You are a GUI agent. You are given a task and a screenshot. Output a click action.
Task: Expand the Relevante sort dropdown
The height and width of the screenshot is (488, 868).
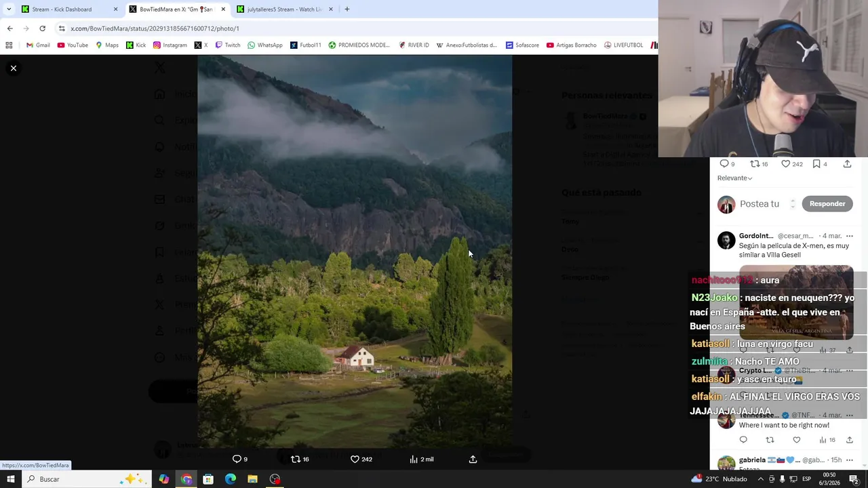pos(734,178)
